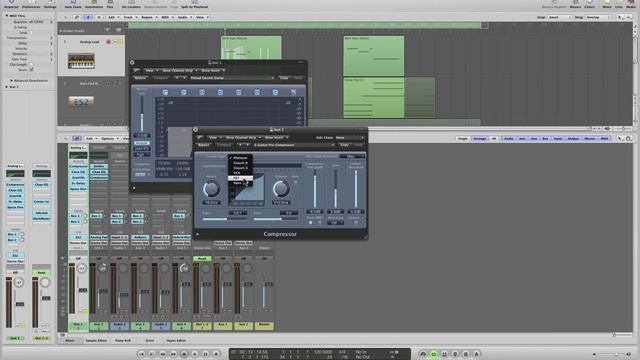
Task: Open the Lists panel icon
Action: coord(619,4)
